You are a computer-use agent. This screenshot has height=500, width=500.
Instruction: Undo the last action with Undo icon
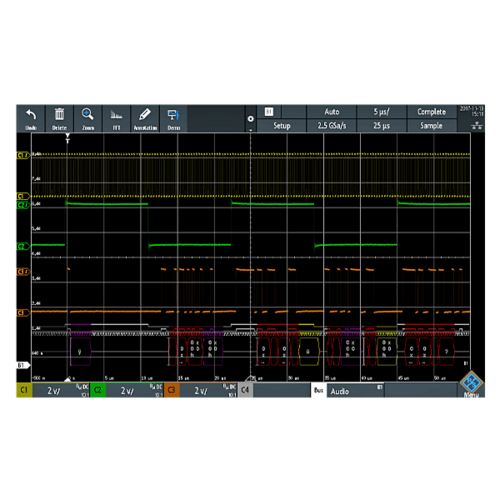[31, 119]
